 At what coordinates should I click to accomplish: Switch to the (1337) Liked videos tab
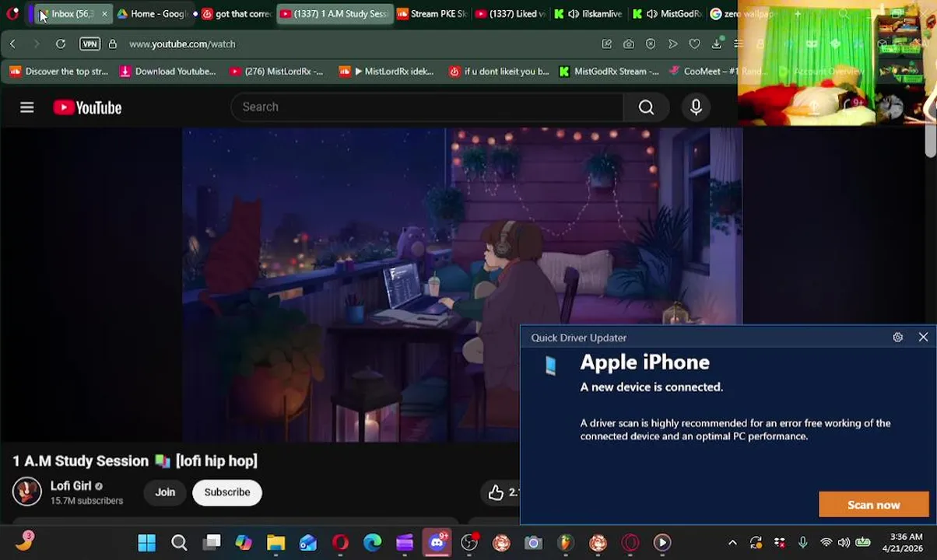point(511,14)
